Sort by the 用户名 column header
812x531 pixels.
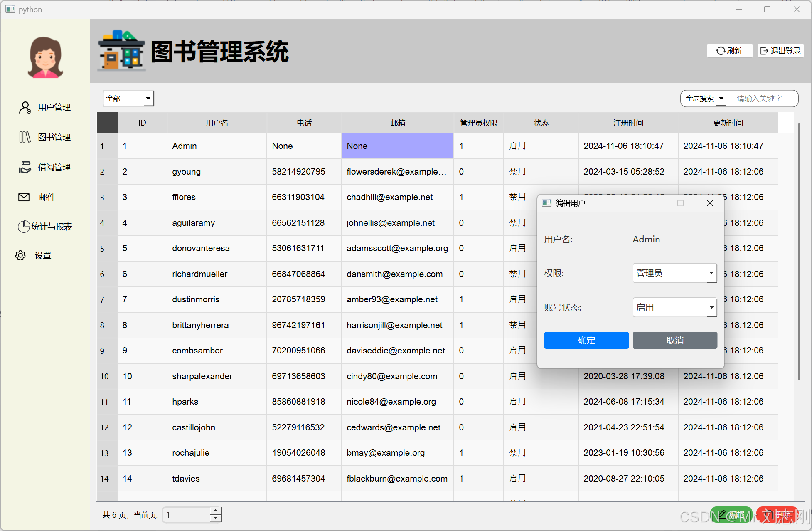(x=217, y=123)
